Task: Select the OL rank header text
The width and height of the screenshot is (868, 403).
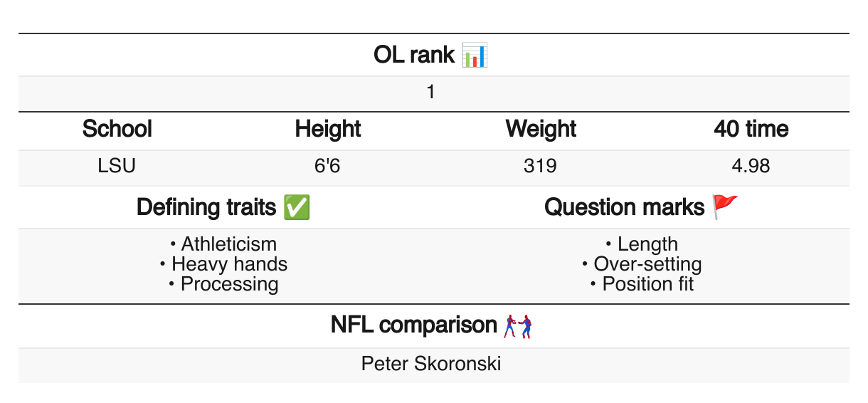Action: coord(413,55)
